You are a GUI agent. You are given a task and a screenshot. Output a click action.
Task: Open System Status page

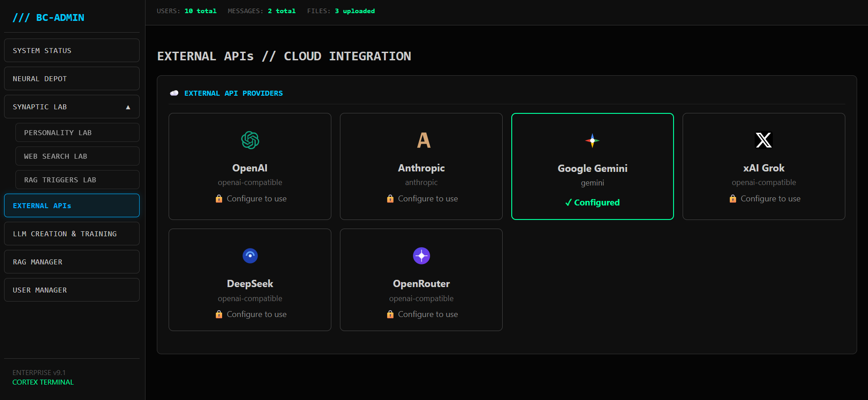(72, 50)
